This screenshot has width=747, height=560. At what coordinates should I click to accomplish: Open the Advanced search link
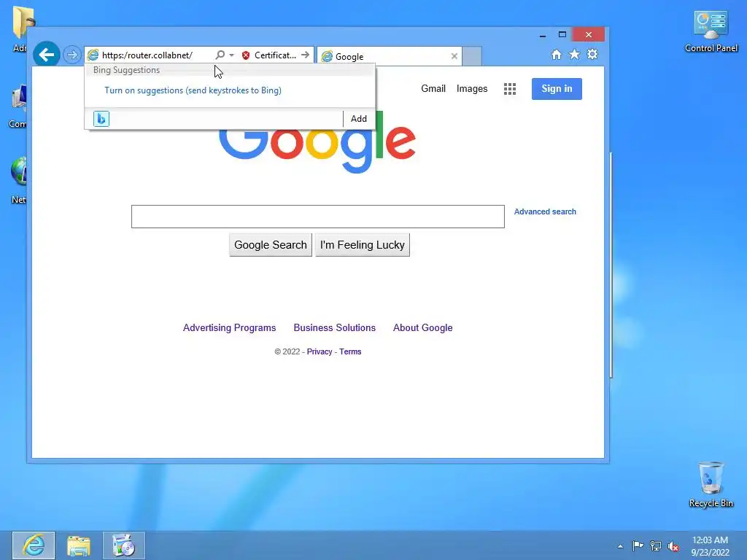coord(545,211)
